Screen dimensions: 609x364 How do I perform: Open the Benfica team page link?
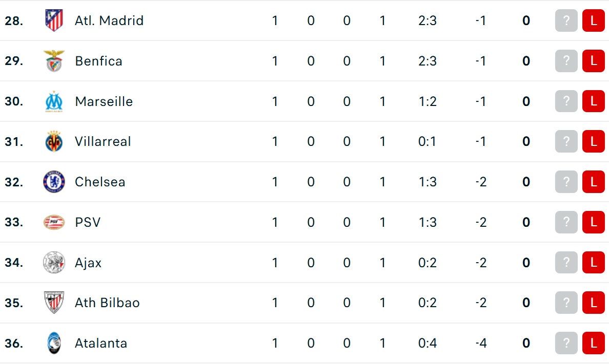98,61
